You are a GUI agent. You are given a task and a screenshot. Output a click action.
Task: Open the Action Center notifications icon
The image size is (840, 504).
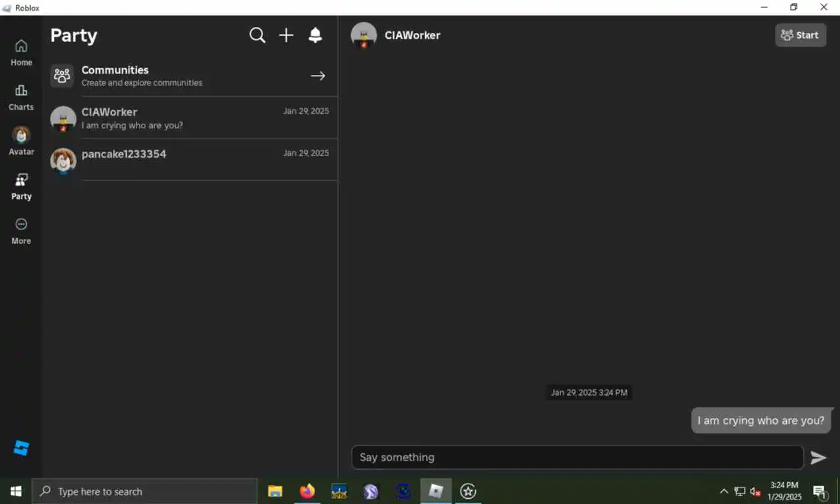[x=820, y=492]
